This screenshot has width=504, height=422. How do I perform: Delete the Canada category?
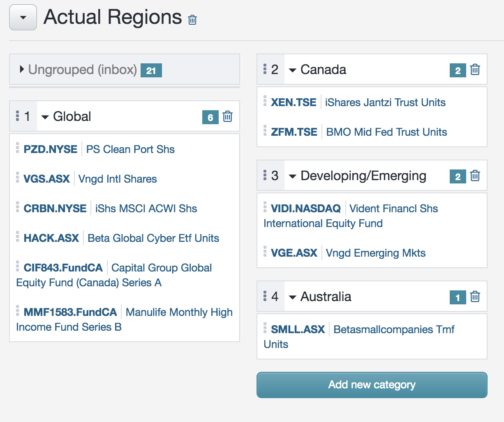pos(475,70)
